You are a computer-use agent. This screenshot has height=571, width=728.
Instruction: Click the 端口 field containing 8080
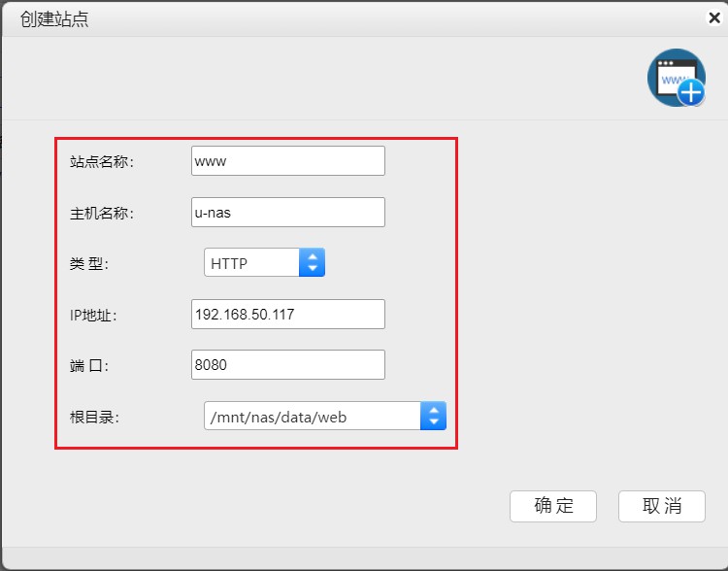[x=288, y=365]
